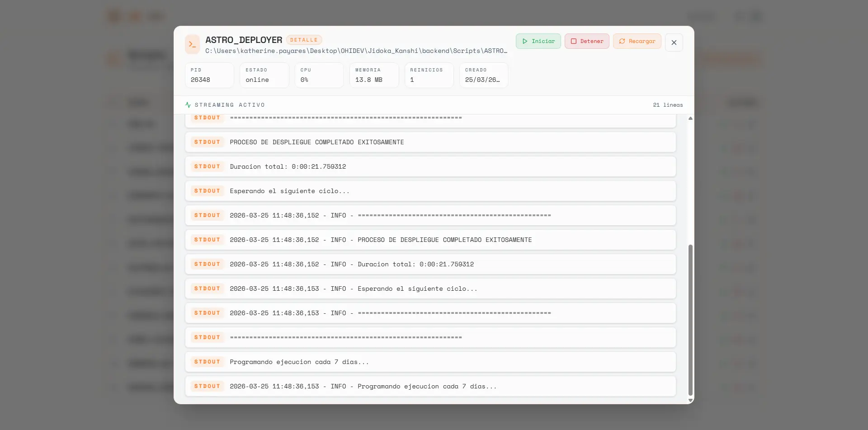Select the PID value 26348

[x=200, y=80]
